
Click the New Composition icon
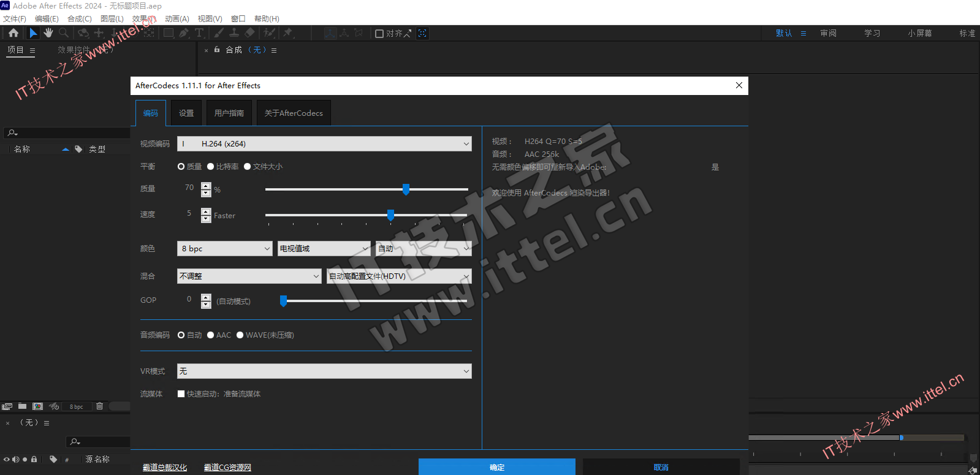coord(37,406)
